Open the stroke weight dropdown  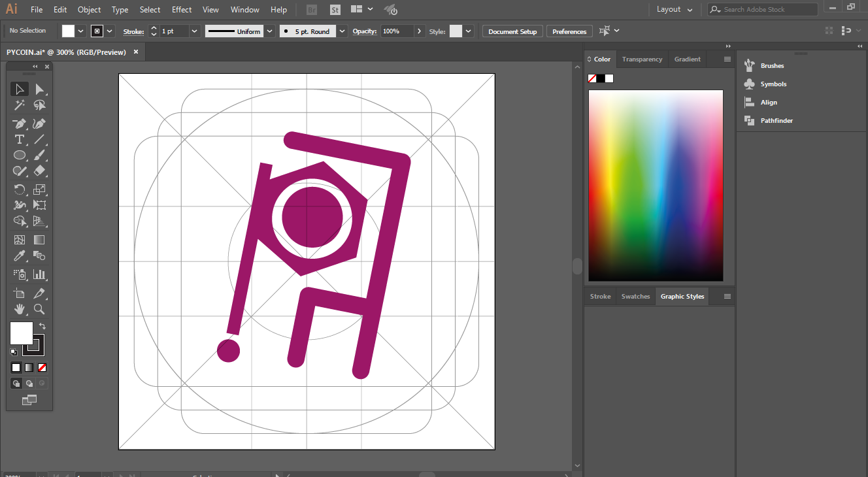tap(195, 31)
